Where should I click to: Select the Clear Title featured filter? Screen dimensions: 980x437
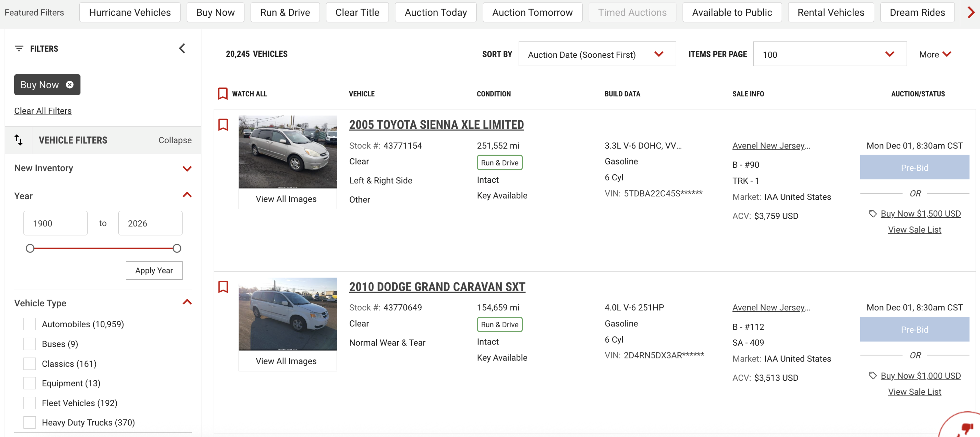click(357, 13)
